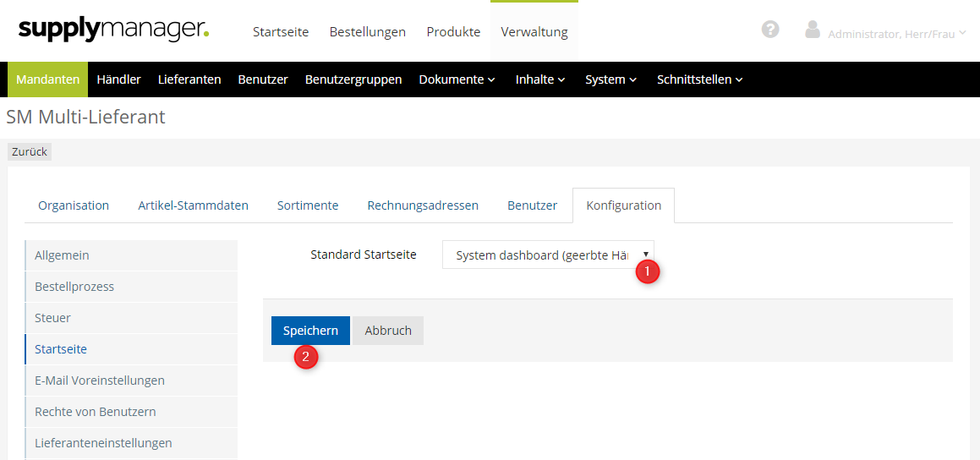
Task: Switch to the Rechnungsadressen tab
Action: coord(423,205)
